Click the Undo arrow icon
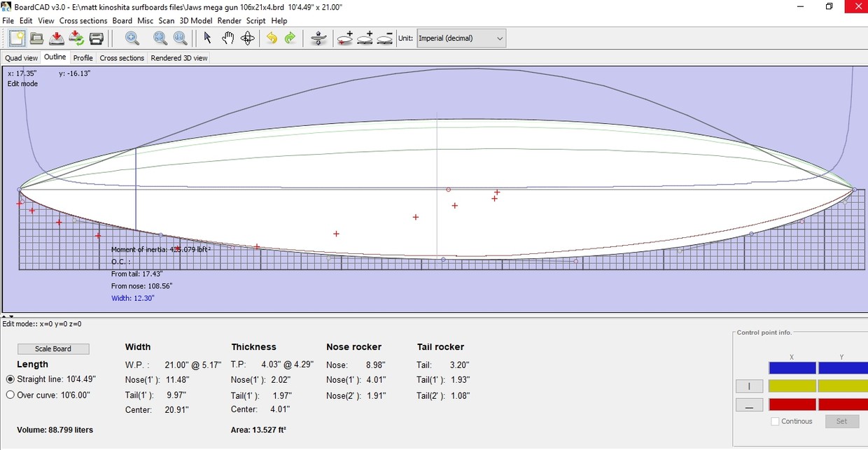Viewport: 868px width, 450px height. (272, 38)
